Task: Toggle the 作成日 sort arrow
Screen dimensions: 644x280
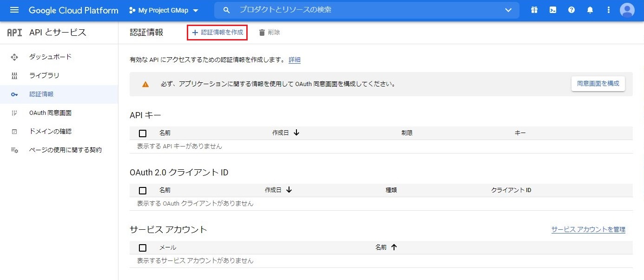Action: pyautogui.click(x=296, y=133)
